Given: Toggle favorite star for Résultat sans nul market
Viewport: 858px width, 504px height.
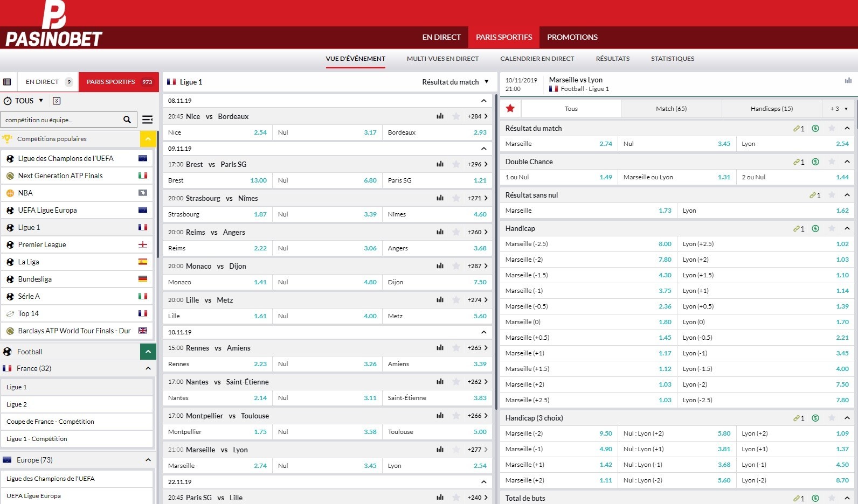Looking at the screenshot, I should tap(832, 195).
